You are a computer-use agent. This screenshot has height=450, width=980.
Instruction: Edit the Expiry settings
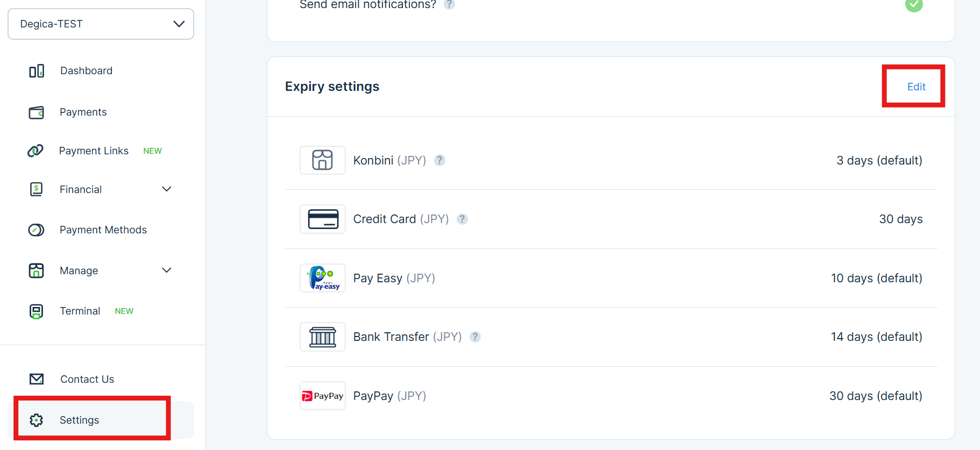pyautogui.click(x=916, y=87)
